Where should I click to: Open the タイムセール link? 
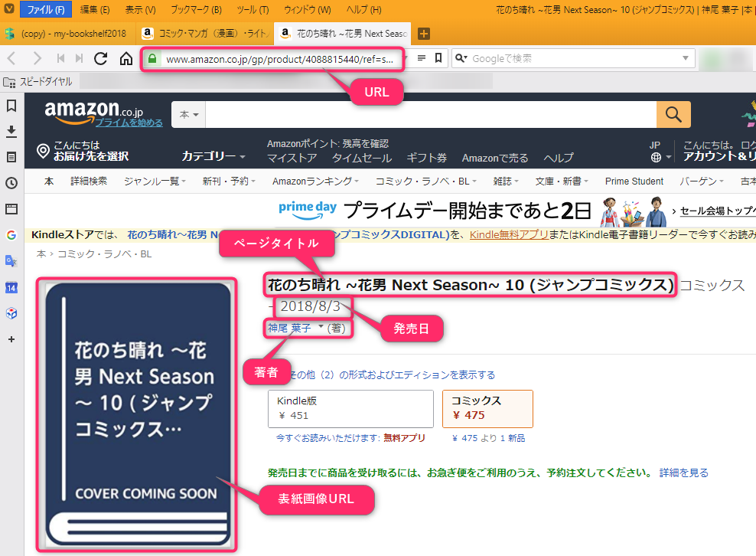tap(362, 158)
